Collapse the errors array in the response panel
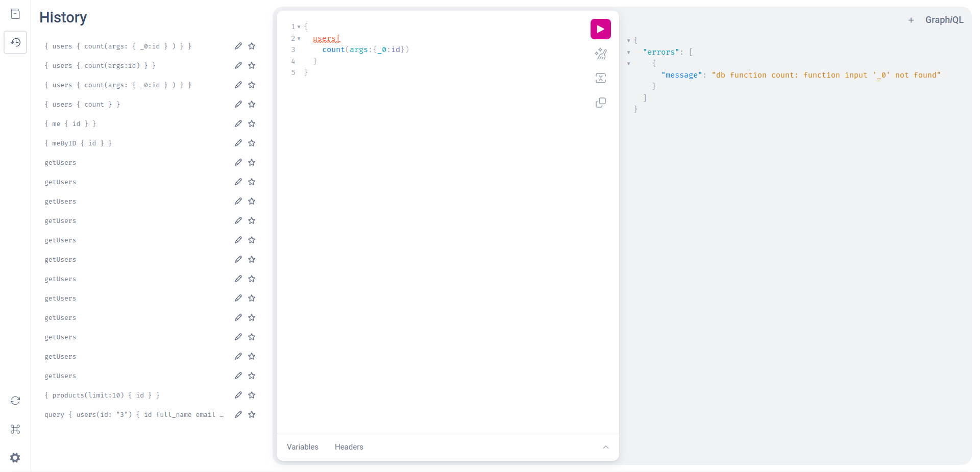Viewport: 980px width, 472px height. click(x=629, y=52)
